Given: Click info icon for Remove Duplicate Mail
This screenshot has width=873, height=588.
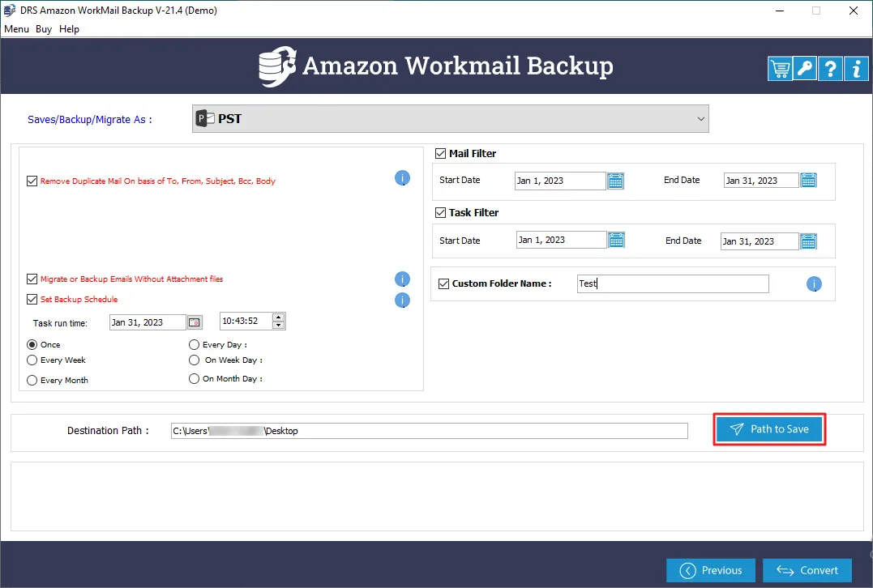Looking at the screenshot, I should (403, 178).
